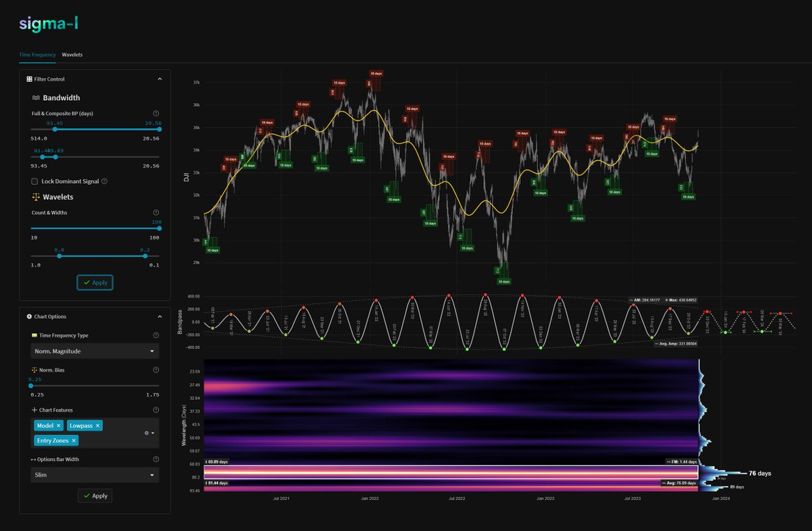812x531 pixels.
Task: Remove the Model chart feature tag
Action: point(59,425)
